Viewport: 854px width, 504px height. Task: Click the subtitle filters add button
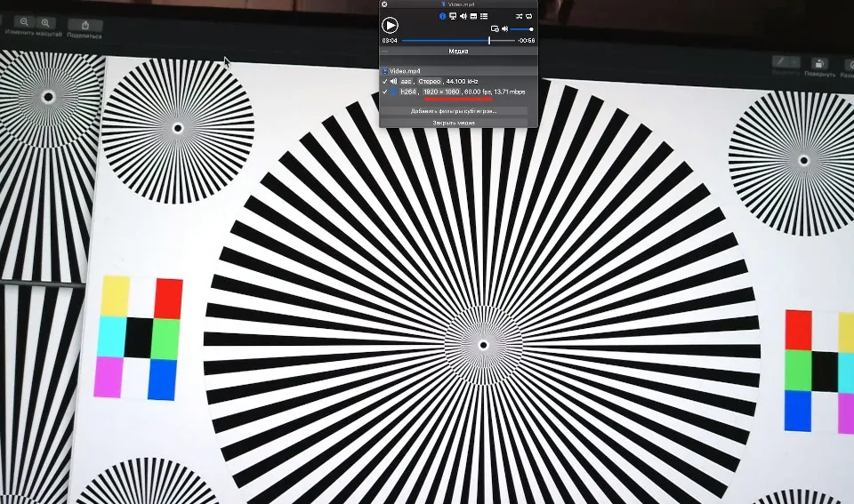454,111
